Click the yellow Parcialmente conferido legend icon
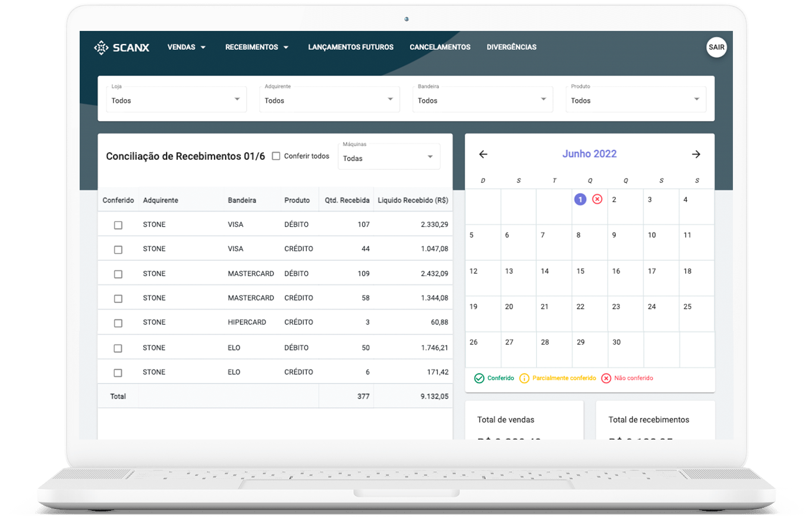Image resolution: width=812 pixels, height=531 pixels. 524,378
